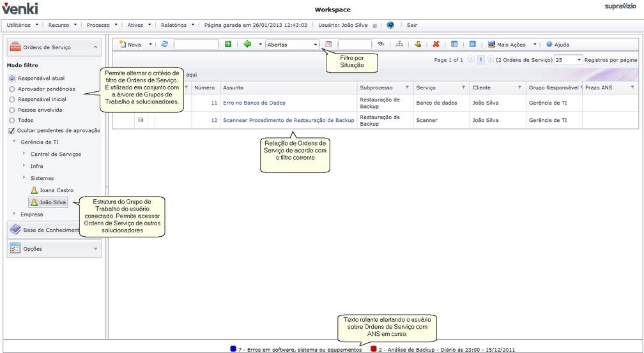644x353 pixels.
Task: Click the search field beside the refresh icon
Action: (196, 44)
